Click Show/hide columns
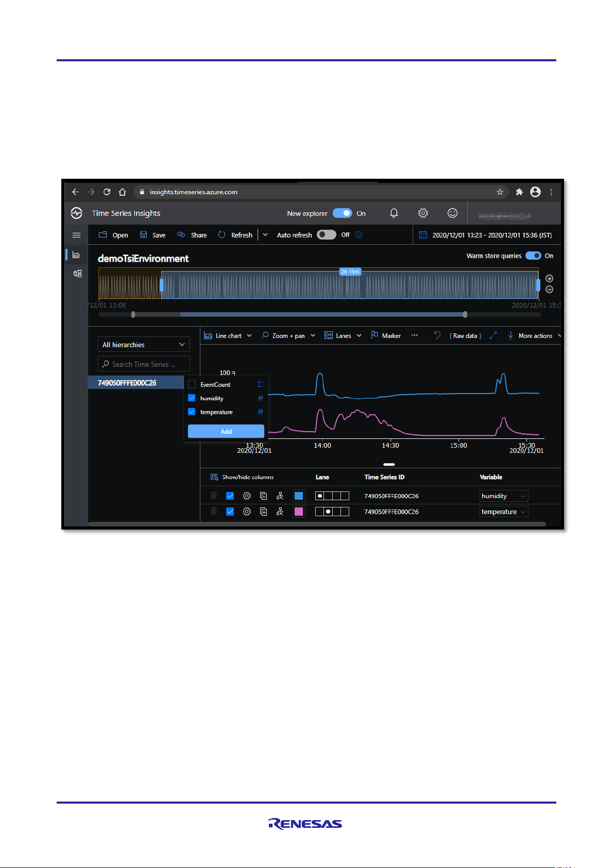 242,477
